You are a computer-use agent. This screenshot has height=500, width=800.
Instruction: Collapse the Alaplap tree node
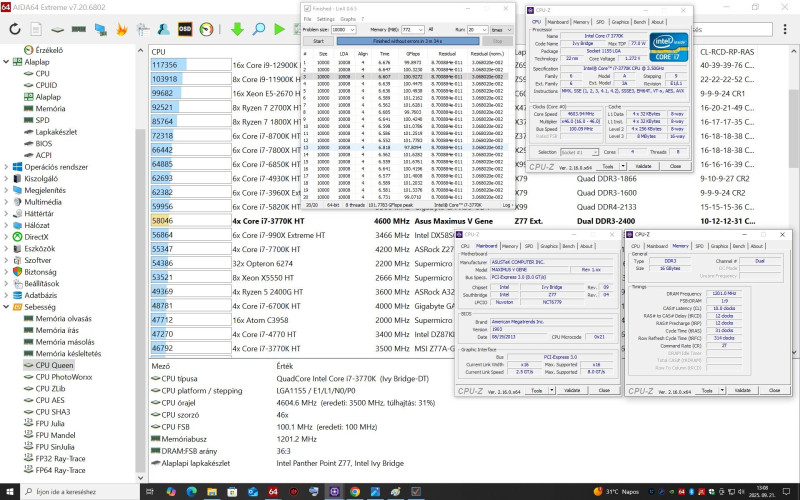[x=6, y=62]
